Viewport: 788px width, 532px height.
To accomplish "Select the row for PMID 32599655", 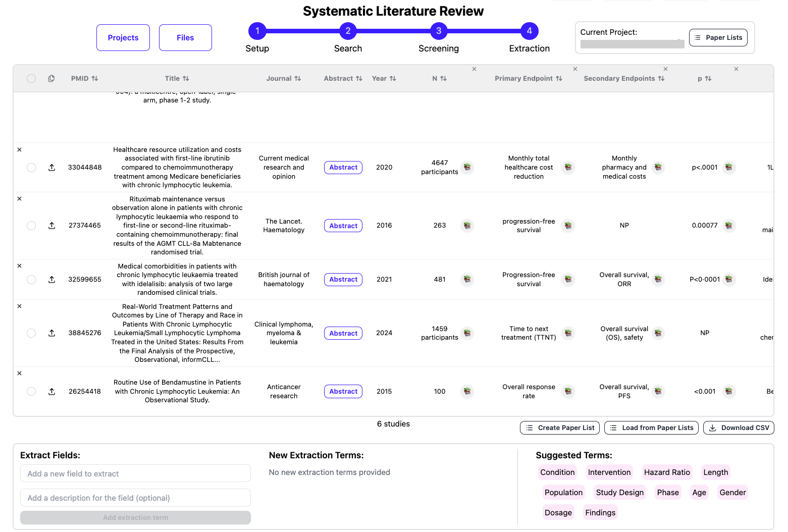I will pos(31,280).
